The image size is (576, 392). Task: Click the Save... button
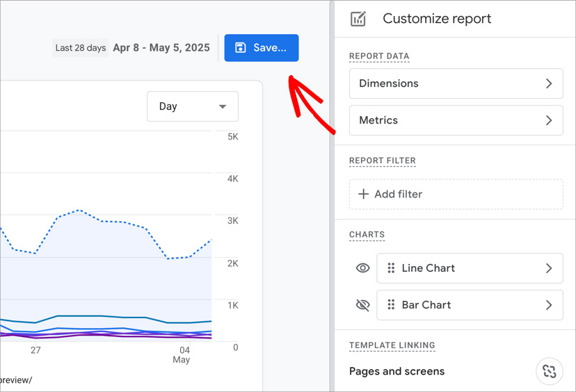[261, 48]
